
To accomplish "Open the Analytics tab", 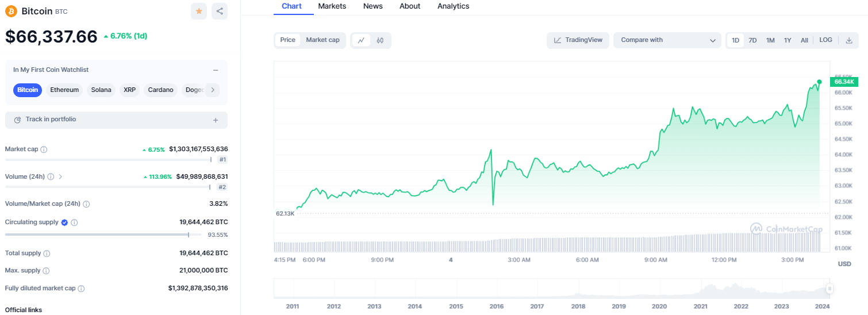I will (453, 6).
